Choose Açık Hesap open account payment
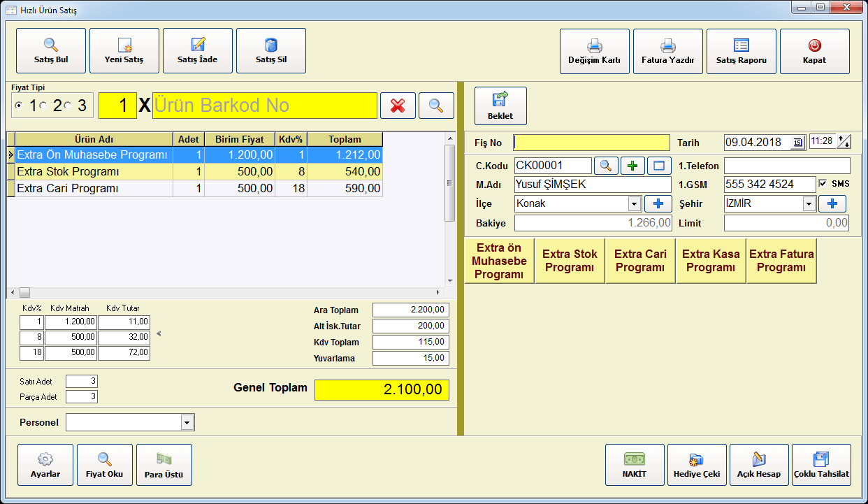The image size is (868, 504). [x=759, y=465]
